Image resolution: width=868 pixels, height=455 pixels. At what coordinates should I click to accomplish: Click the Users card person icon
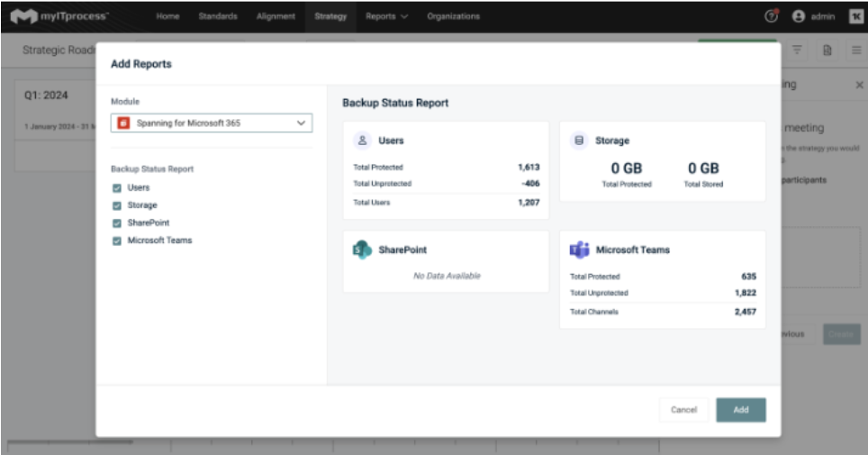click(362, 141)
